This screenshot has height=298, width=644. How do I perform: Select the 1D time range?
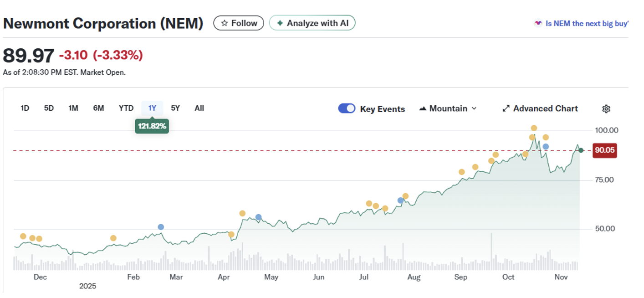(x=25, y=108)
